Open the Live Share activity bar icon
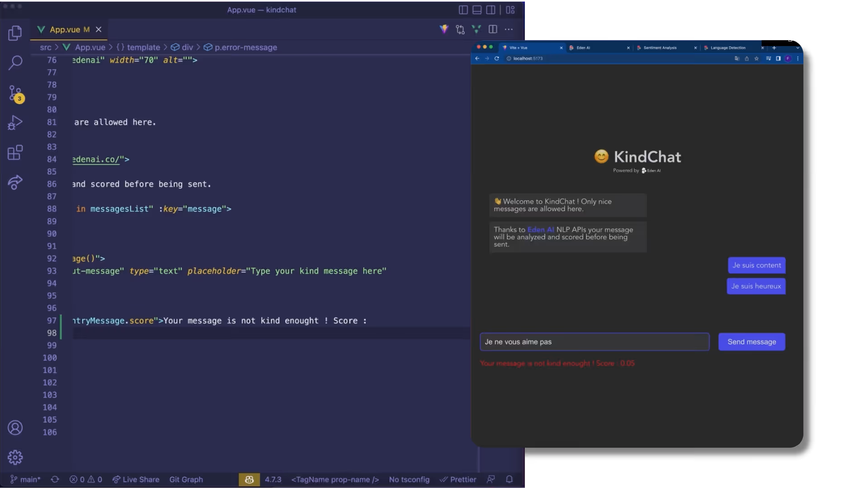 coord(15,182)
